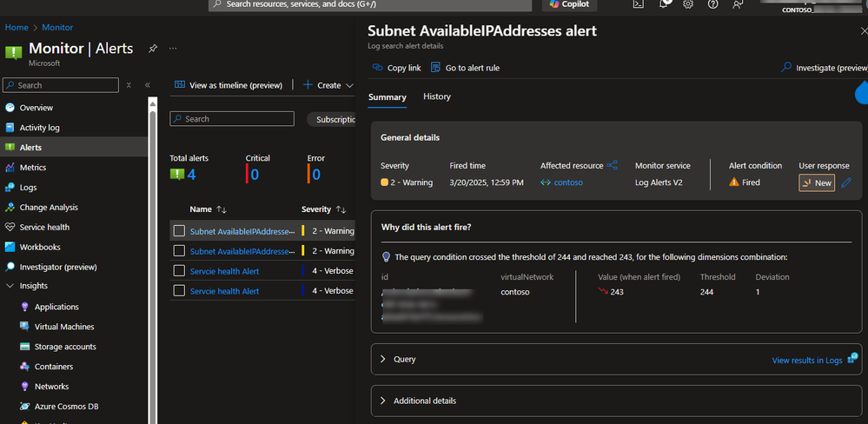Collapse the Insights section chevron
Screen dimensions: 868x424
[x=10, y=286]
